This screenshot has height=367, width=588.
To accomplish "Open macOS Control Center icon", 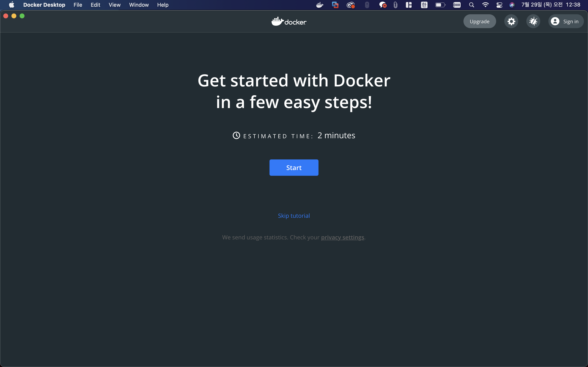I will (499, 5).
